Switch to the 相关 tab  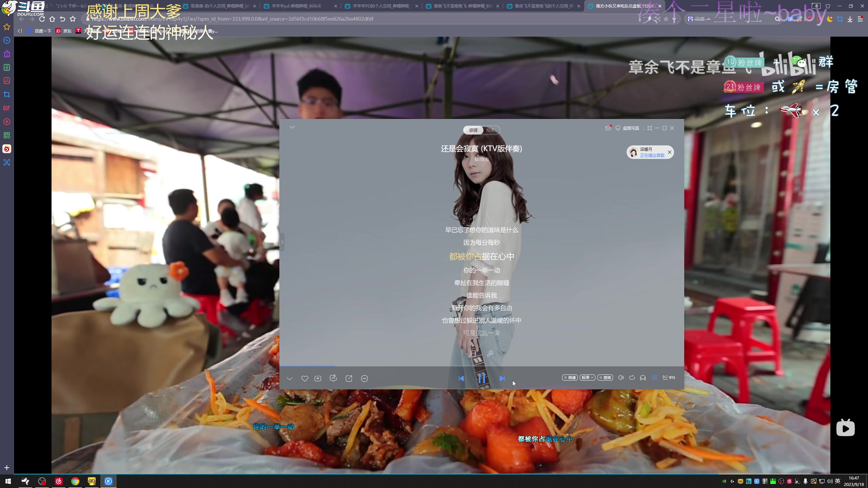pos(491,130)
